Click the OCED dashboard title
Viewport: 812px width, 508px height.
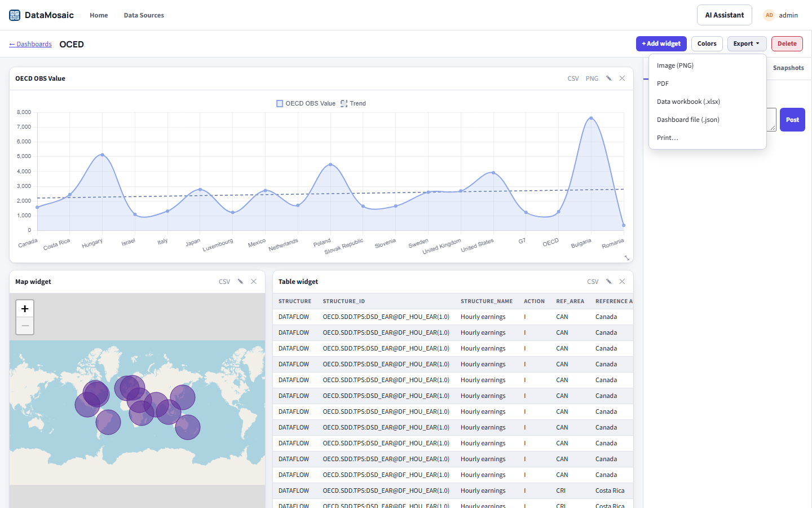(x=72, y=45)
